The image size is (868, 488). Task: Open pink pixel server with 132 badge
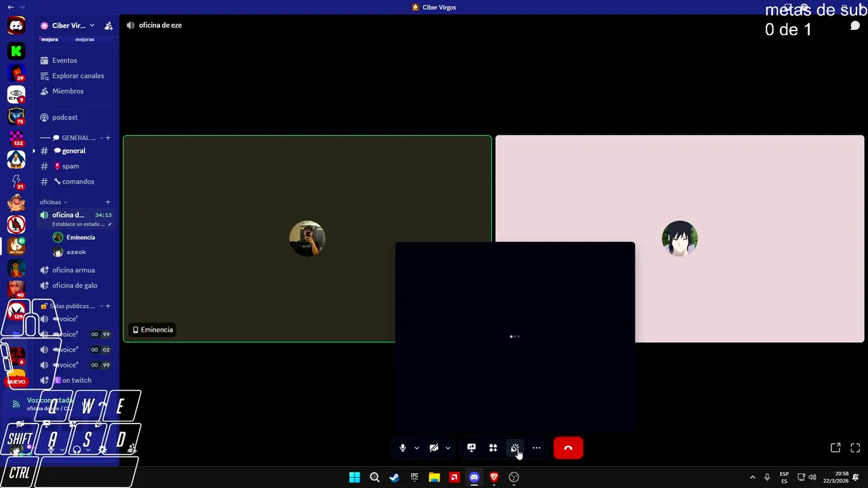(x=16, y=138)
